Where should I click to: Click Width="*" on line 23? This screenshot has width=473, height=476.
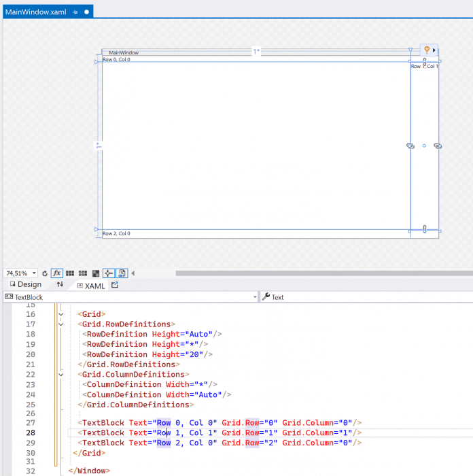pos(187,385)
